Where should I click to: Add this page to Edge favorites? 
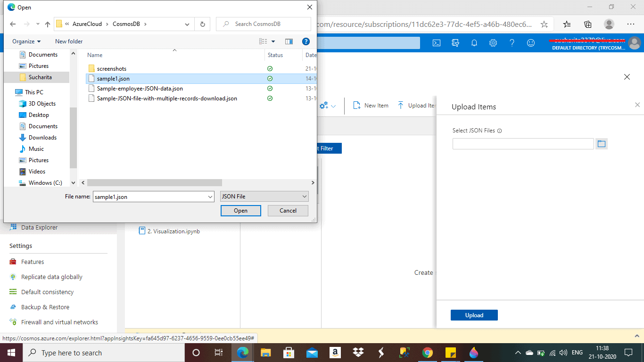pyautogui.click(x=544, y=24)
